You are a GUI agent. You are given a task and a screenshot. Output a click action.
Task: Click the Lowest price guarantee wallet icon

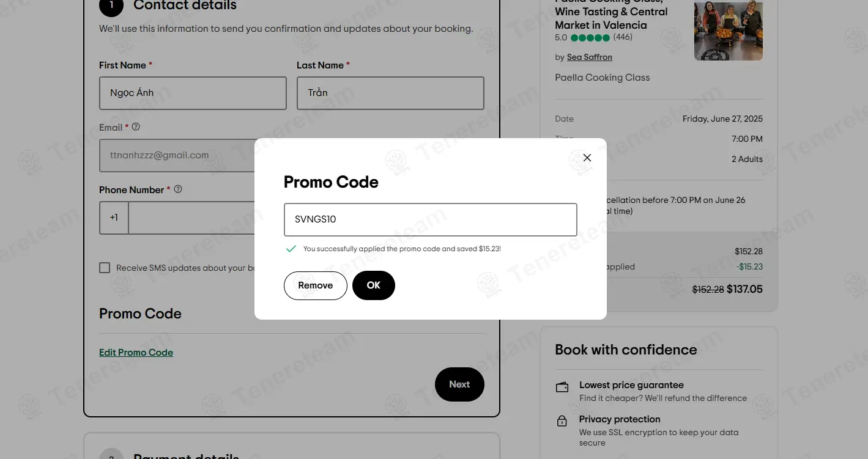[562, 387]
